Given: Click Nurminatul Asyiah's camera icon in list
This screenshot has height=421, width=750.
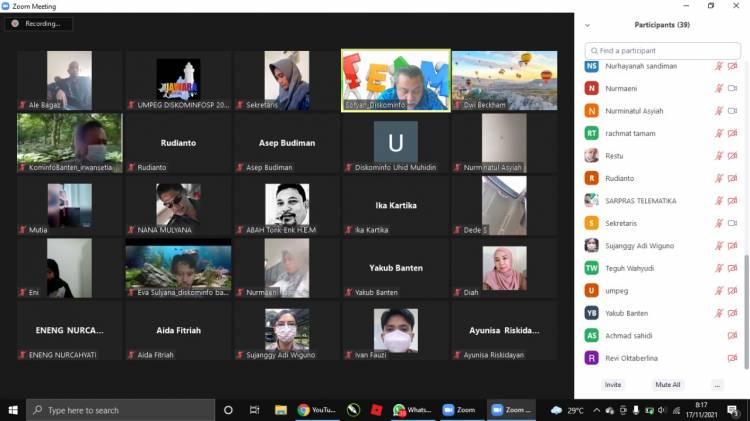Looking at the screenshot, I should (x=732, y=111).
